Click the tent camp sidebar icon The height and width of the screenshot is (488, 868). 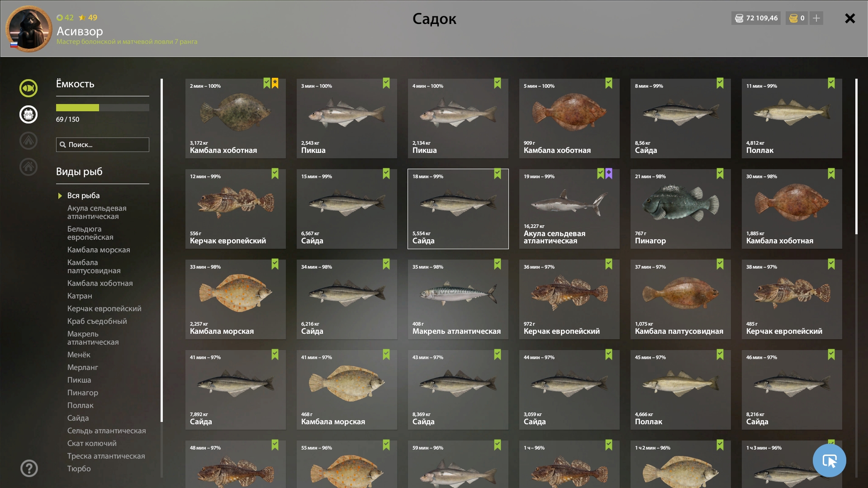[28, 141]
